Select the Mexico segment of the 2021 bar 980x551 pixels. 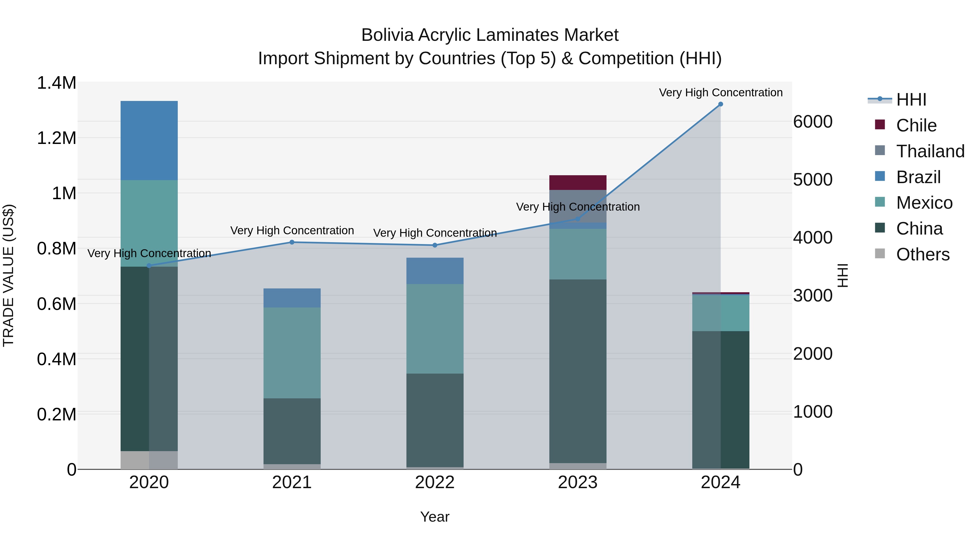292,353
